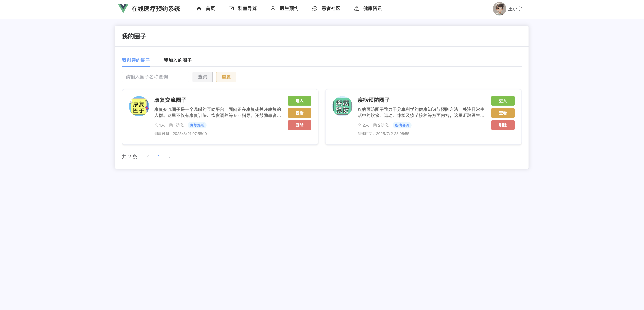Click the pen icon beside 健康资讯
644x310 pixels.
(357, 8)
